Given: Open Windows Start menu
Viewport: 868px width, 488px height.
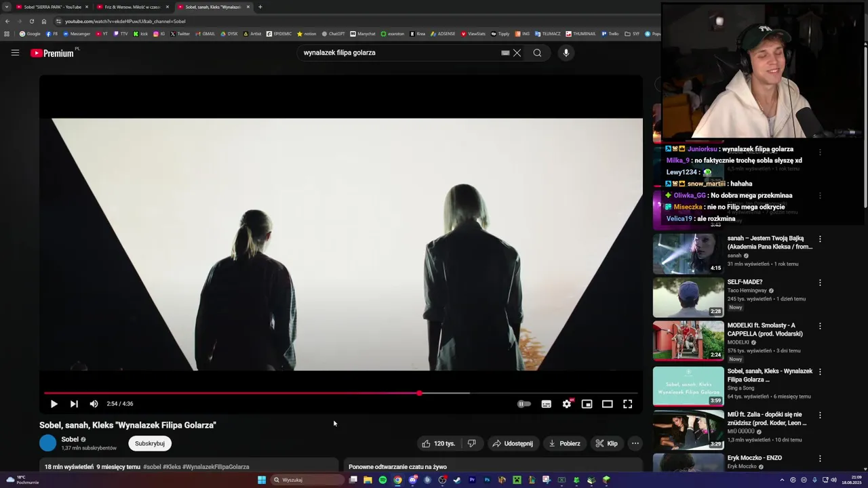Looking at the screenshot, I should click(262, 480).
